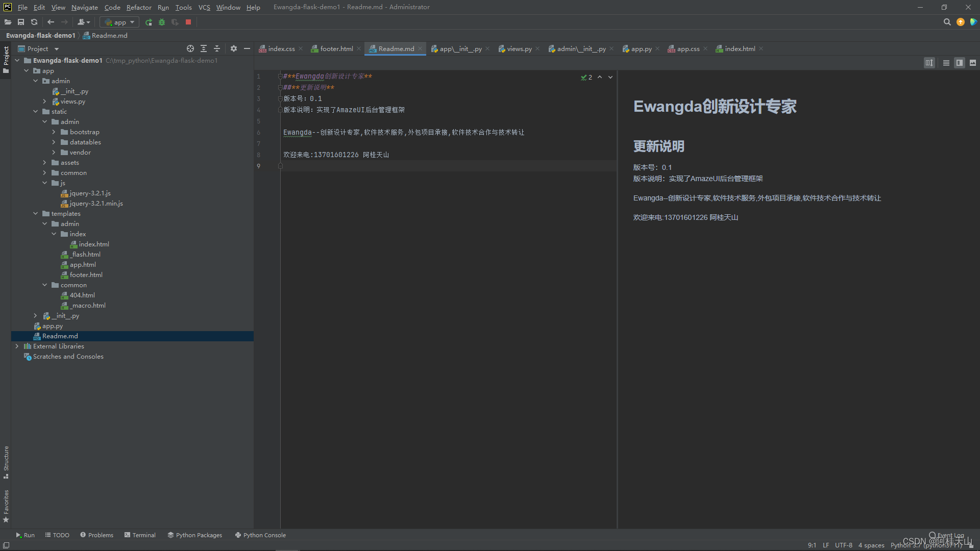Click the inspection widget showing 2
980x551 pixels.
(x=586, y=77)
